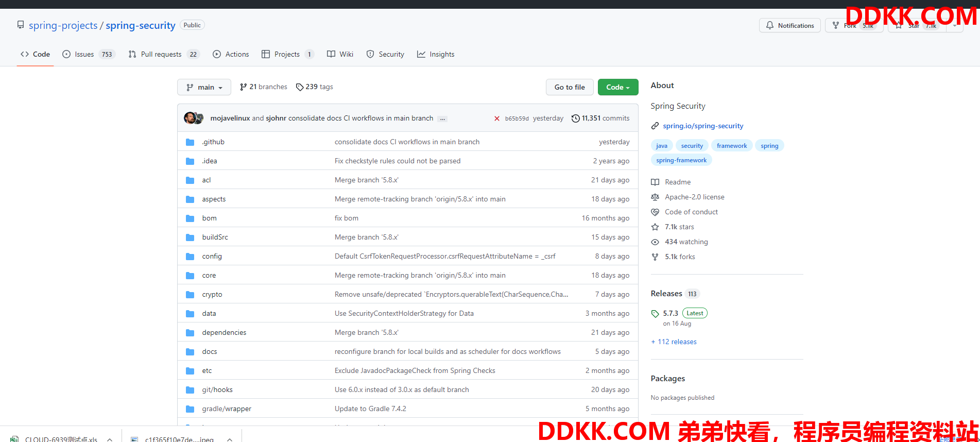Click the Go to file button
Image resolution: width=980 pixels, height=442 pixels.
[570, 87]
